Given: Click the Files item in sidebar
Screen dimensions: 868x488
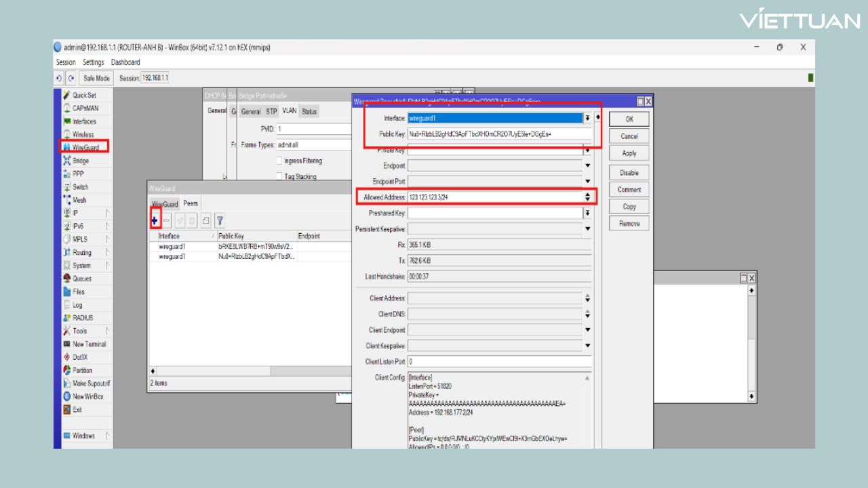Looking at the screenshot, I should coord(78,291).
